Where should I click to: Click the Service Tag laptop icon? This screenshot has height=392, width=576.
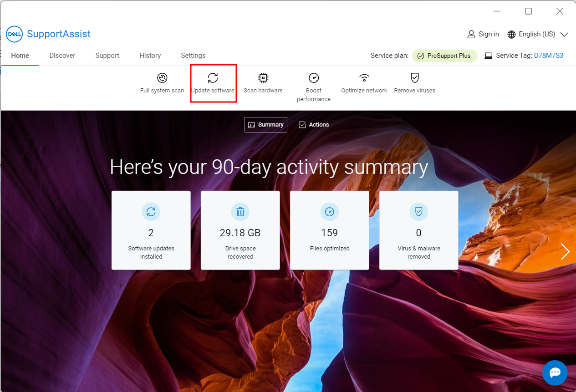489,56
